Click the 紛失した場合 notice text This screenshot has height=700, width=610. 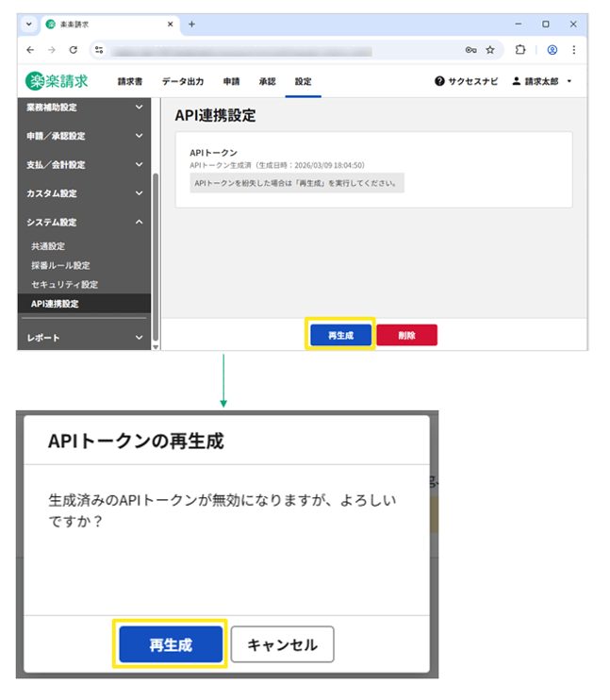click(x=296, y=183)
